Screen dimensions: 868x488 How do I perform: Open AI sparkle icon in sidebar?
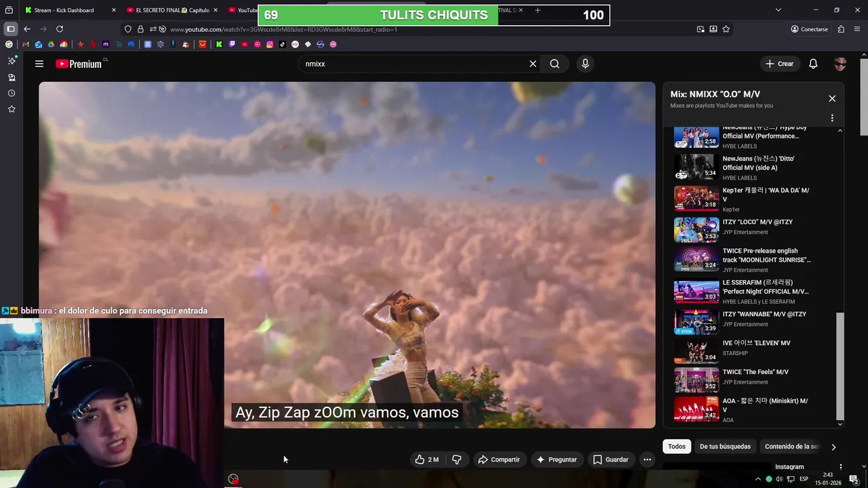click(12, 60)
